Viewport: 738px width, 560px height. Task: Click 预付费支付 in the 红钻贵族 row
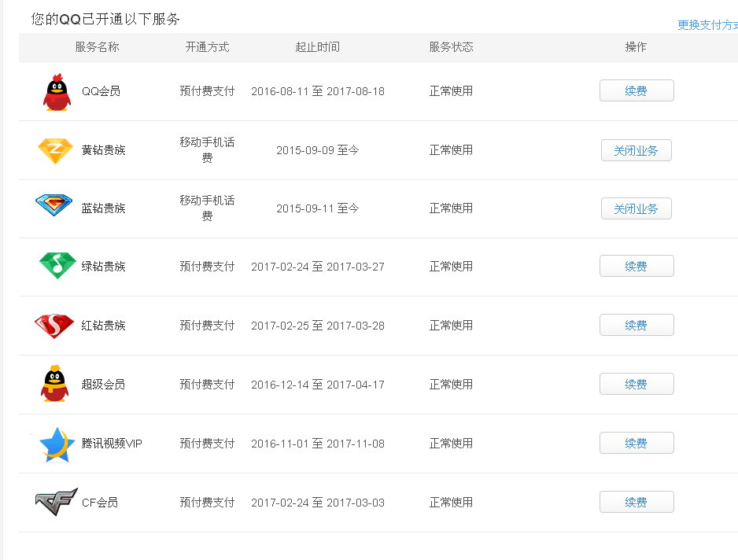207,325
